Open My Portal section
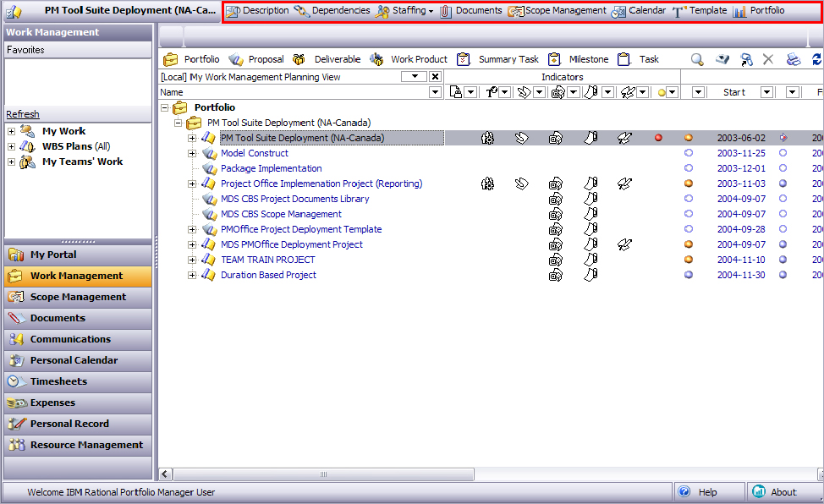This screenshot has height=504, width=824. click(x=78, y=255)
